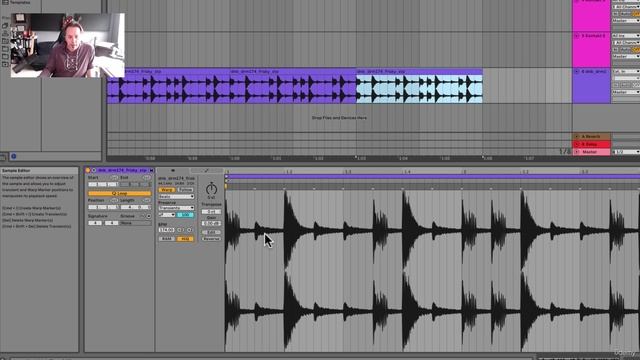Open User Library icon in Places

[x=5, y=34]
